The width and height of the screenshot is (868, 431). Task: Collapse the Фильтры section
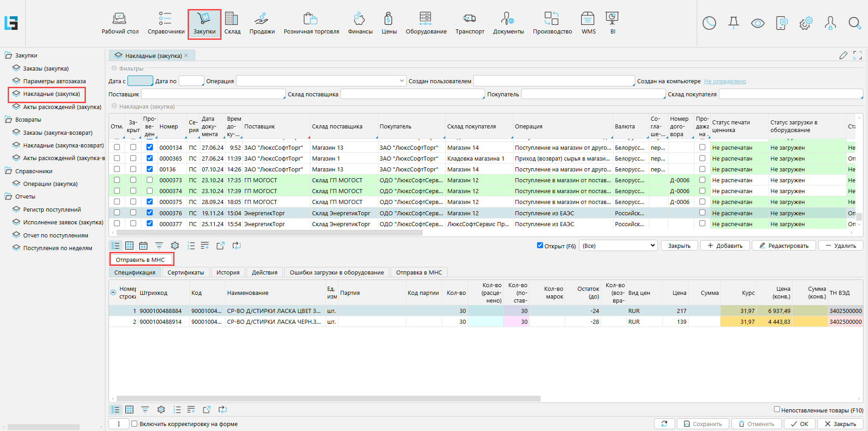[x=114, y=68]
